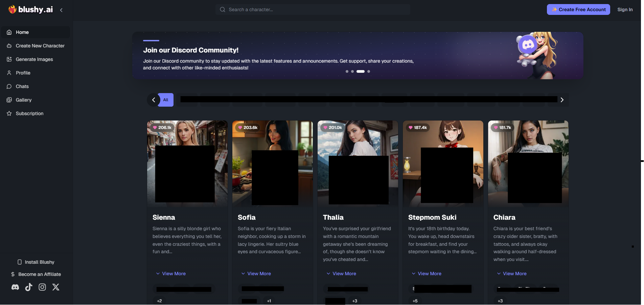Click the Sign In link
Image resolution: width=644 pixels, height=305 pixels.
(x=625, y=9)
